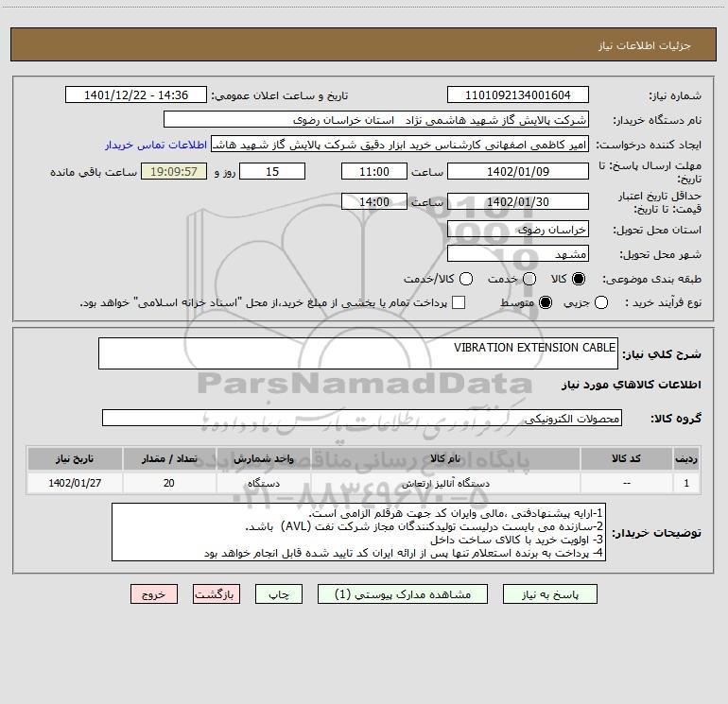Click the need date cell 1402/01/27

(x=75, y=483)
